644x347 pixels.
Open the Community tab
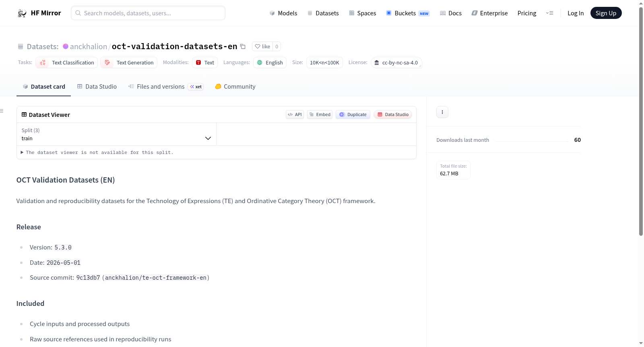(x=235, y=87)
